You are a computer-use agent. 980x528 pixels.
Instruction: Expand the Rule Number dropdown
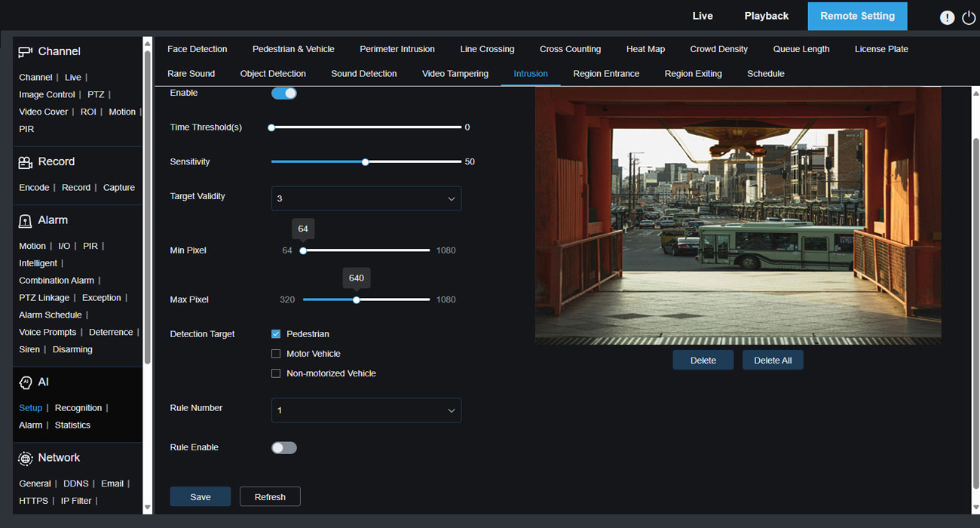[366, 410]
